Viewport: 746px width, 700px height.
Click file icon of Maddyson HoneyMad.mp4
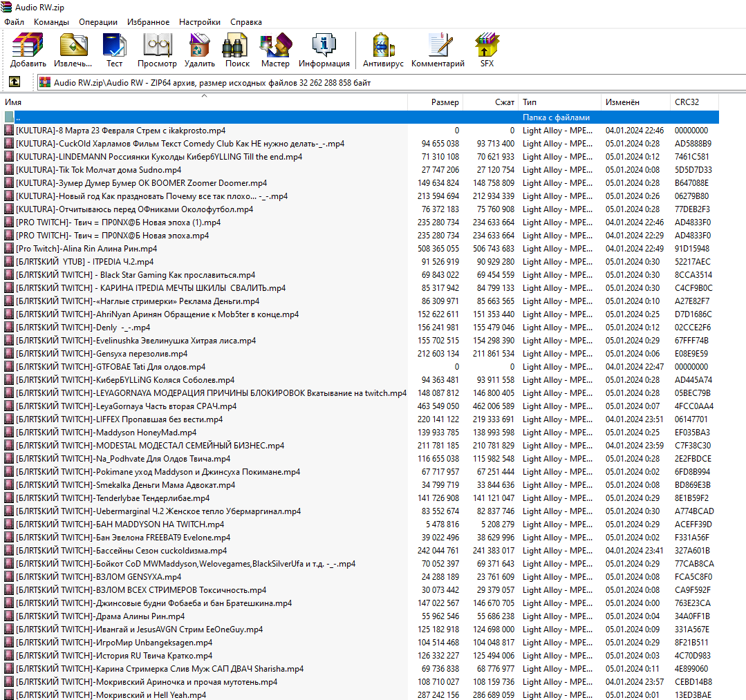(x=8, y=433)
